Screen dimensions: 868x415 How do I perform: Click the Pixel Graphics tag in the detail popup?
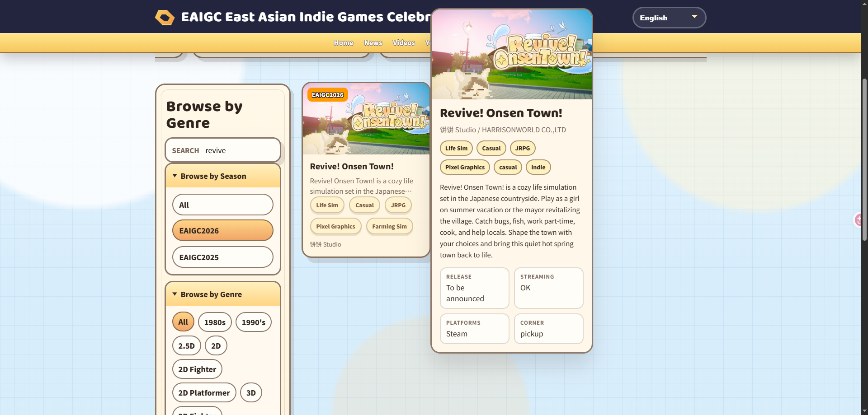click(465, 167)
